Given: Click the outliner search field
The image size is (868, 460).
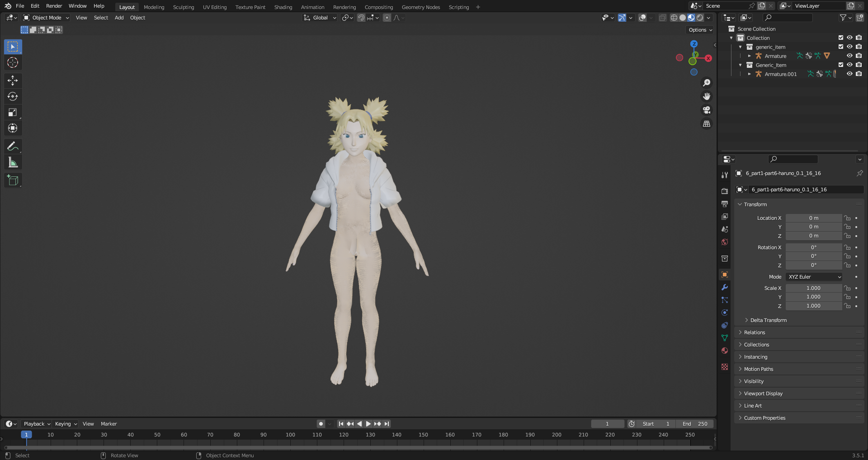Looking at the screenshot, I should tap(788, 18).
